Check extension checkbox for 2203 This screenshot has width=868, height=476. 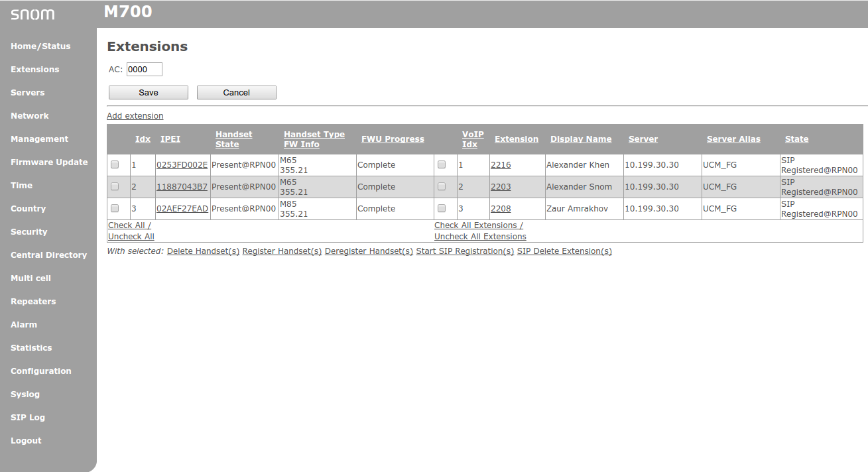click(442, 186)
